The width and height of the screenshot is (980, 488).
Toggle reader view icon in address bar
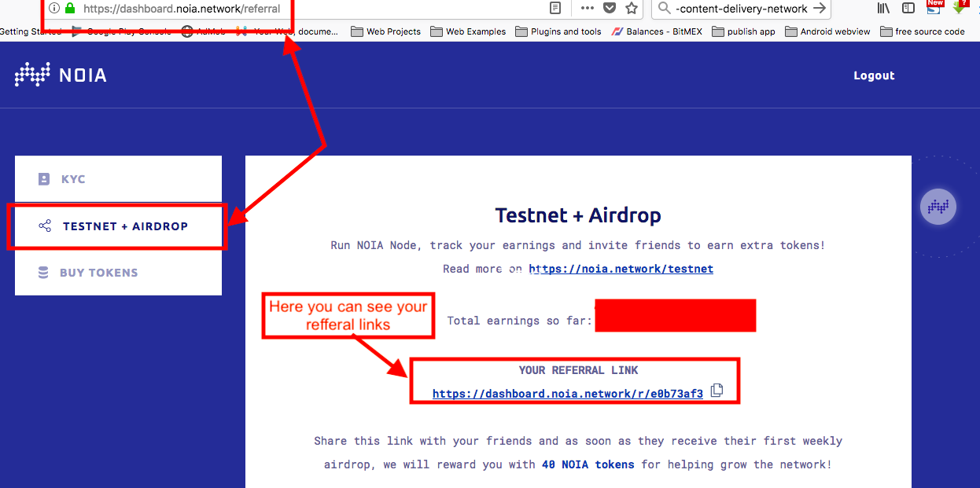point(555,8)
